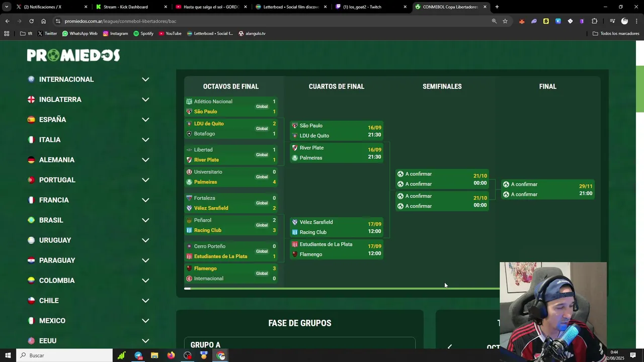Open the browser home page
The width and height of the screenshot is (644, 362).
point(44,21)
